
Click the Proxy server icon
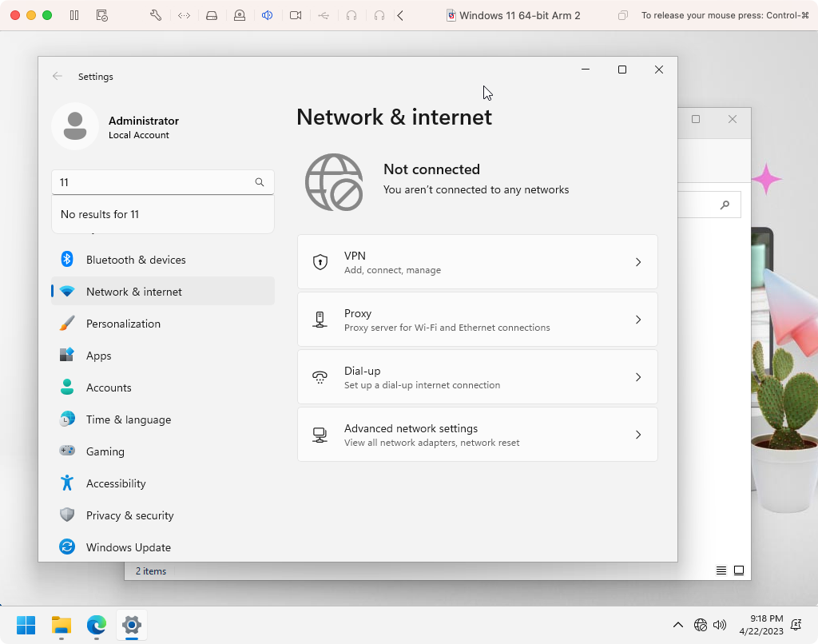320,320
